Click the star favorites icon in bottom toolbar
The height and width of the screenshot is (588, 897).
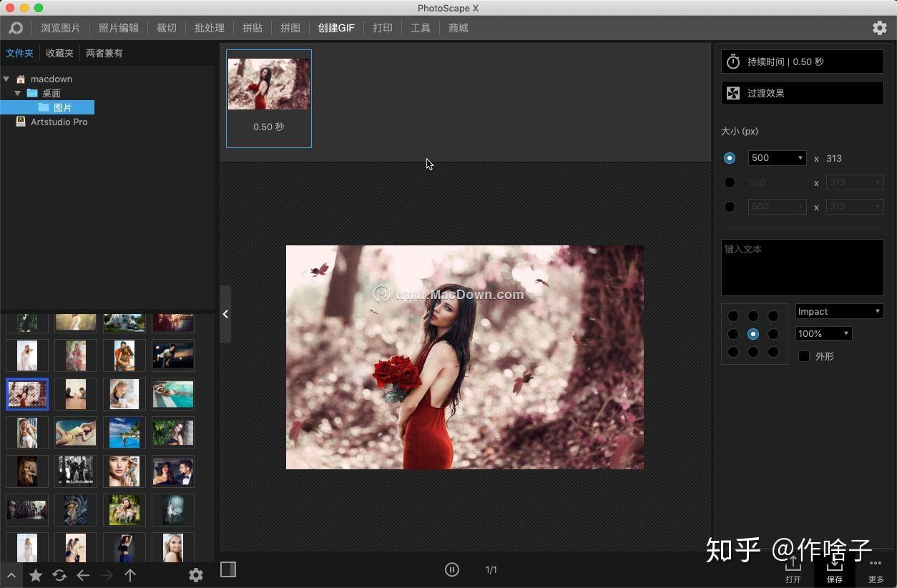point(36,575)
